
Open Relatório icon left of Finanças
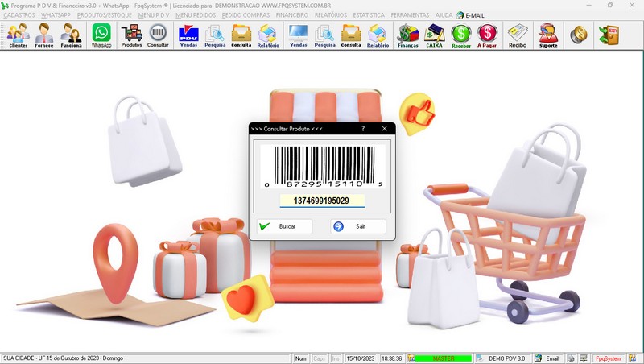(378, 35)
